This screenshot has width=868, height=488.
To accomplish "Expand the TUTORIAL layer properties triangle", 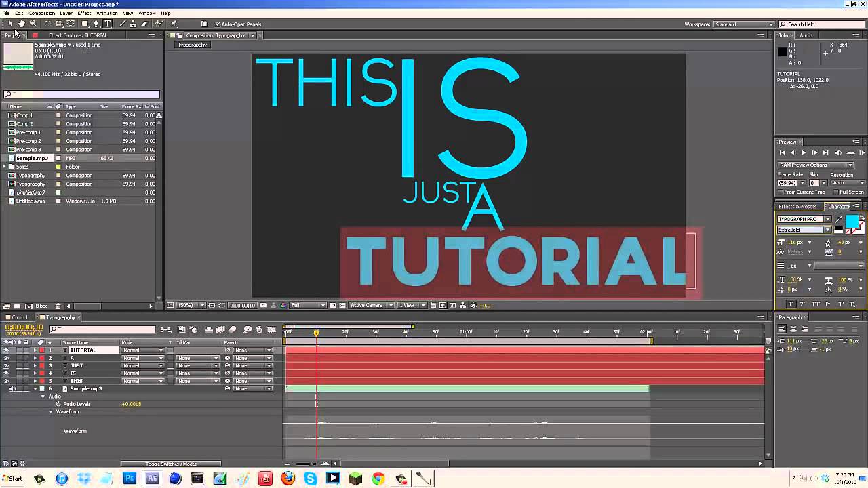I will click(35, 350).
